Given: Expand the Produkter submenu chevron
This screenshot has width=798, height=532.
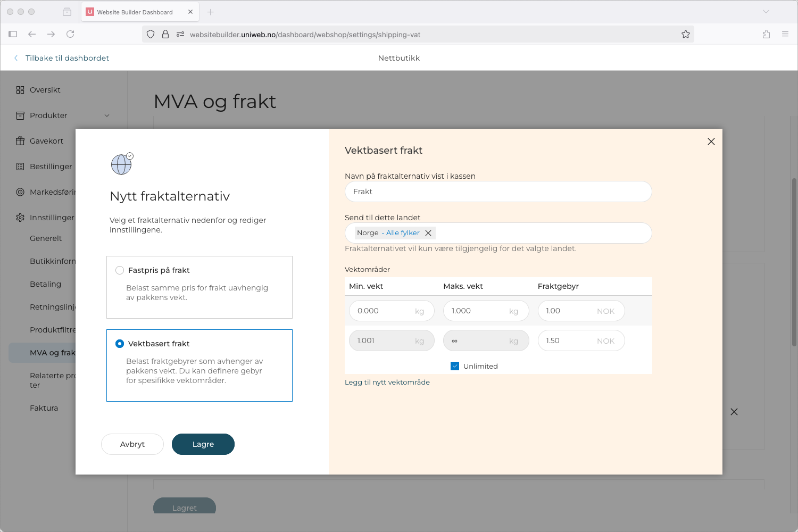Looking at the screenshot, I should coord(107,115).
